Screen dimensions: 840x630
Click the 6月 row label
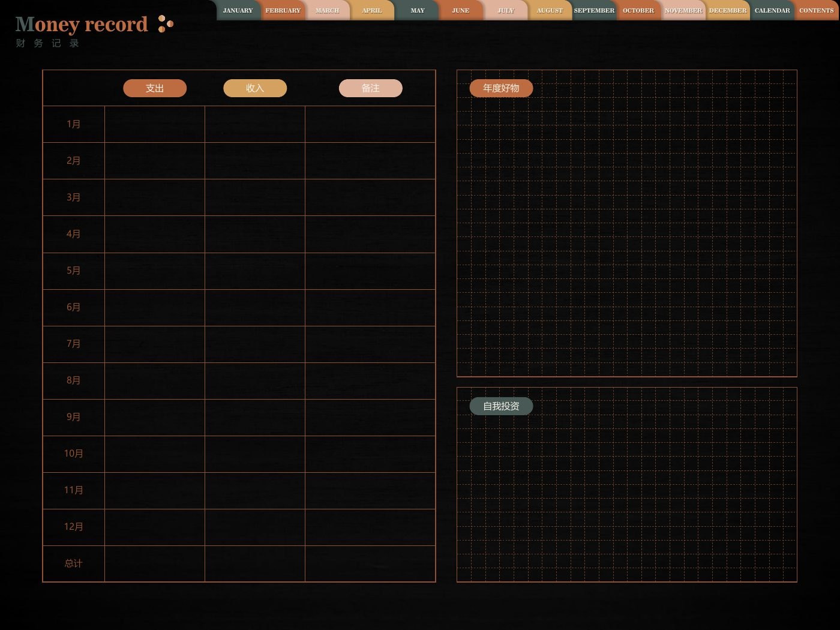[74, 307]
